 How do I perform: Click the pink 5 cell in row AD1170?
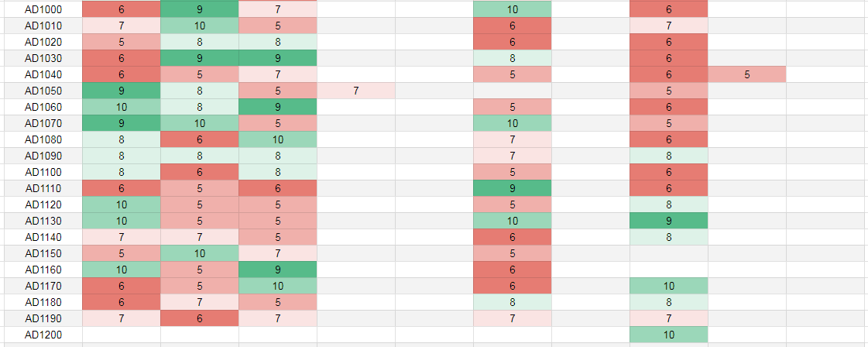click(x=200, y=286)
